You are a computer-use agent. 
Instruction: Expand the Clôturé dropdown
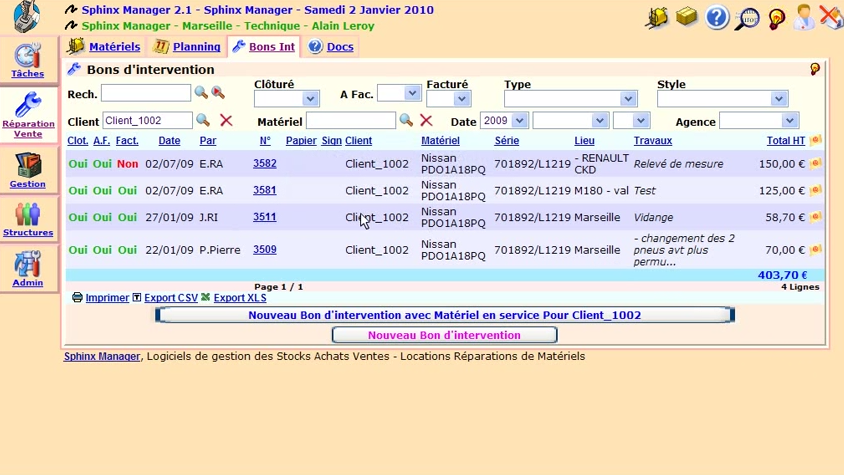(310, 99)
